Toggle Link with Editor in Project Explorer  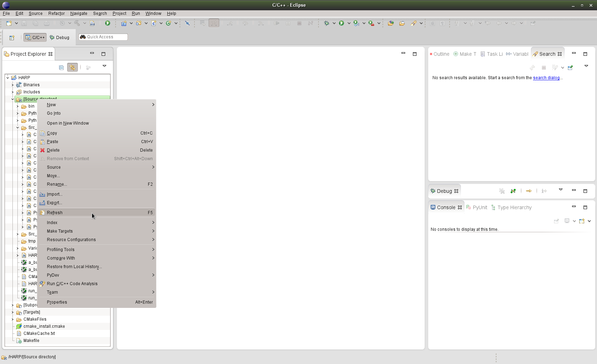pyautogui.click(x=72, y=67)
